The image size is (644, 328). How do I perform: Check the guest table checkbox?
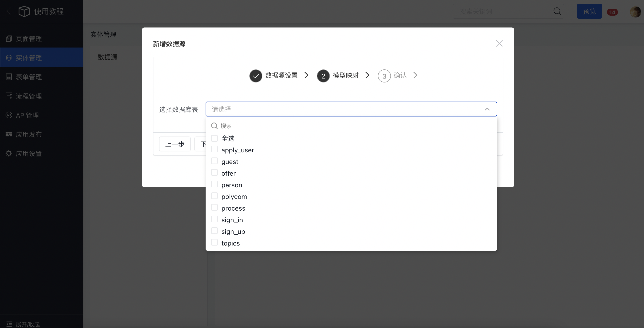click(x=214, y=161)
